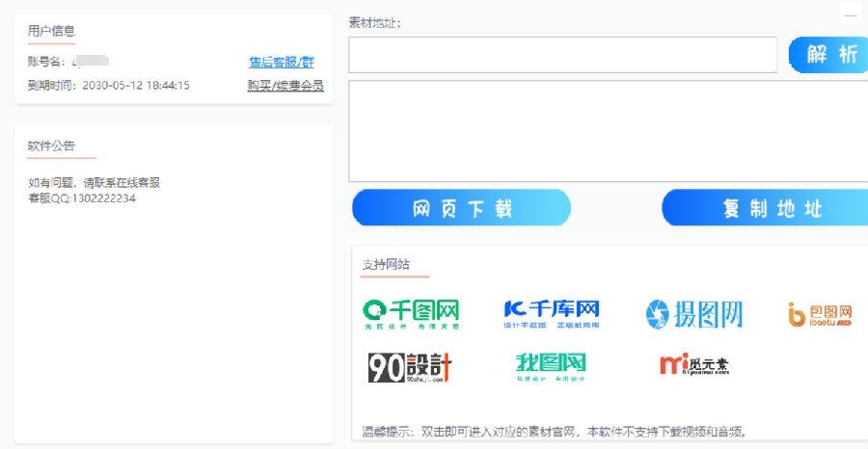Follow the 购买/续费会员 link
Image resolution: width=868 pixels, height=449 pixels.
(x=285, y=86)
